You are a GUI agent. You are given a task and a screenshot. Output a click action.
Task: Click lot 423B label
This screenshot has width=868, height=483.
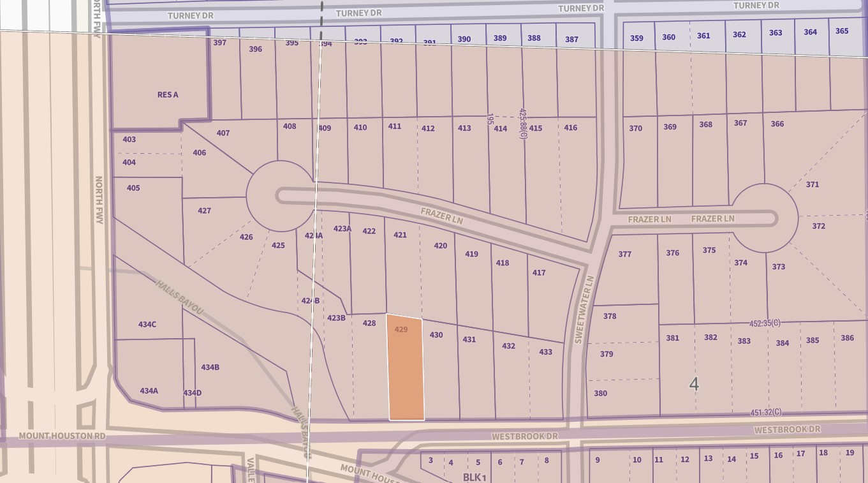tap(336, 318)
